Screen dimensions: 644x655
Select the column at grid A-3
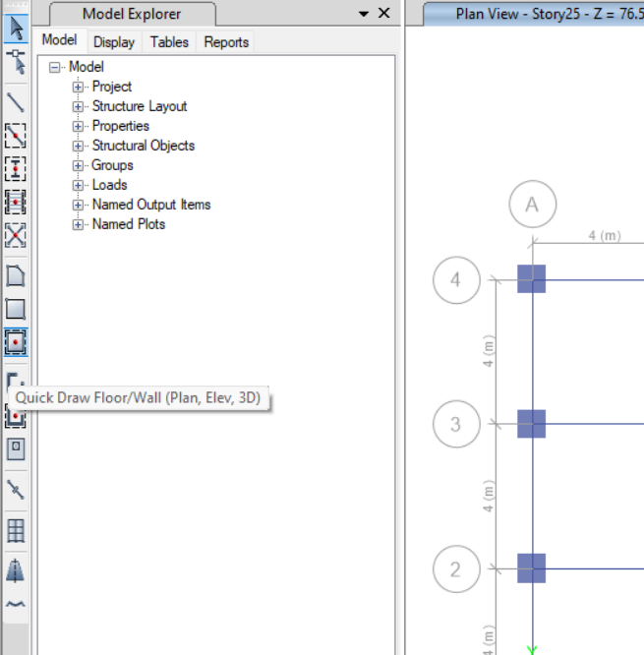531,424
